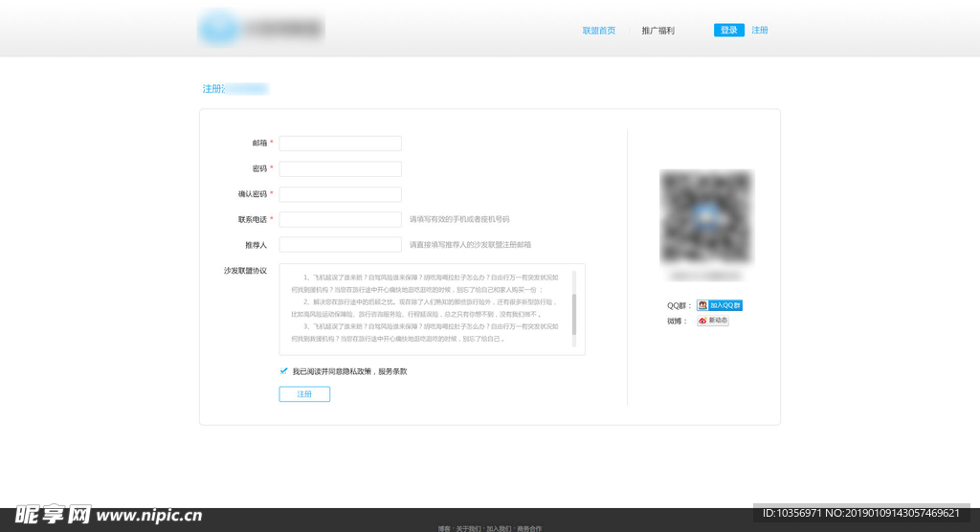Click the blurred site logo in header
This screenshot has height=532, width=980.
tap(261, 28)
